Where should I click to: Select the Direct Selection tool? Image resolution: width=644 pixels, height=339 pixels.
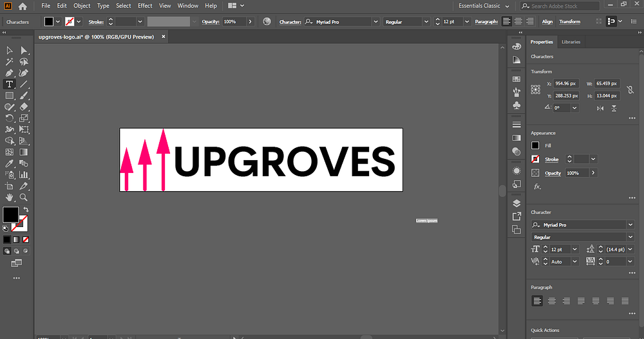(24, 50)
